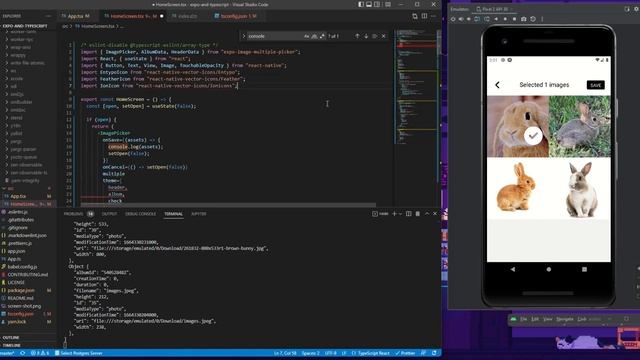Open the launch profile dropdown beside plus

[x=400, y=214]
